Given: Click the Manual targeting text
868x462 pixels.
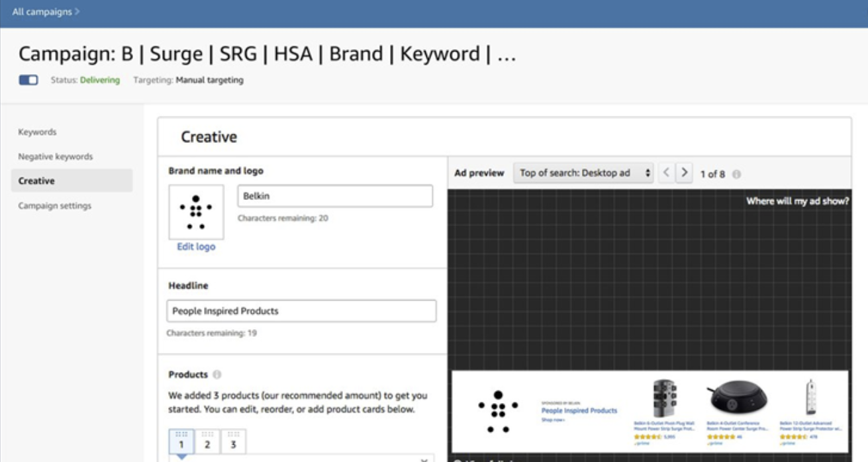Looking at the screenshot, I should pyautogui.click(x=209, y=80).
